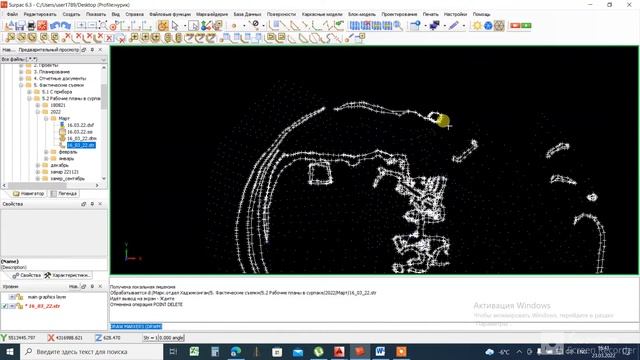Open dropdown arrow next to two-monitors icon

click(x=444, y=26)
